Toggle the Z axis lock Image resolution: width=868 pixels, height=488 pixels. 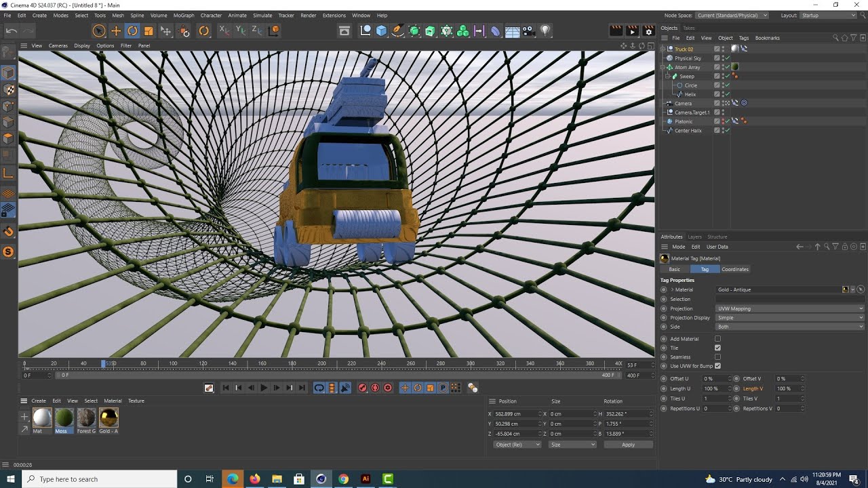257,30
